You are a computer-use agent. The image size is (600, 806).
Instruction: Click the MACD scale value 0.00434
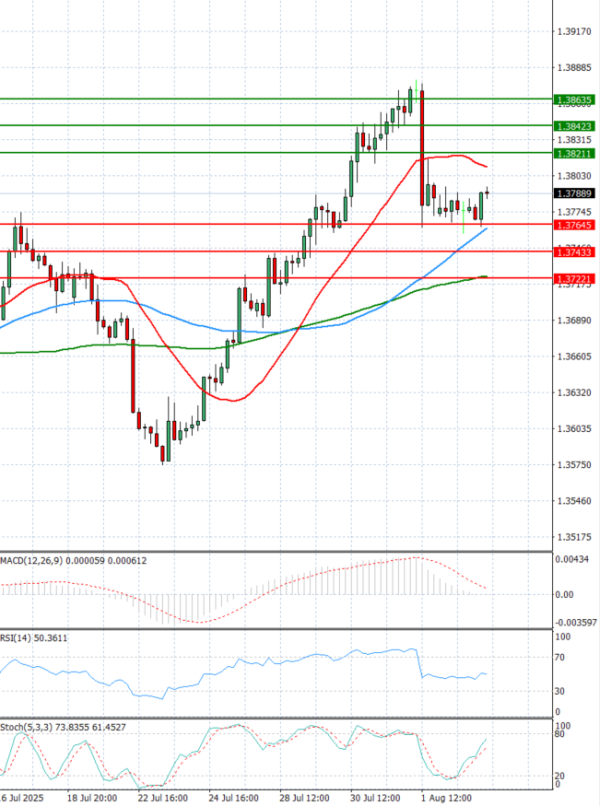tap(572, 559)
